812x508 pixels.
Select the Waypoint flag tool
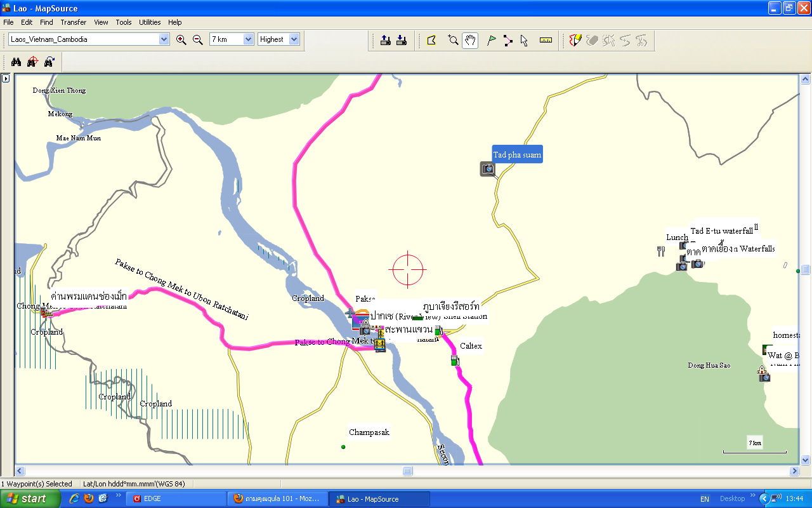point(491,41)
